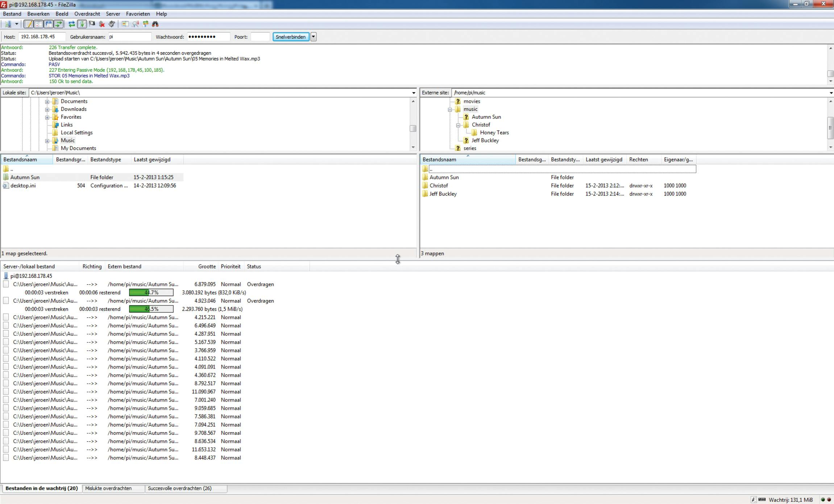Click the 44.7% transfer progress bar
834x504 pixels.
(151, 292)
